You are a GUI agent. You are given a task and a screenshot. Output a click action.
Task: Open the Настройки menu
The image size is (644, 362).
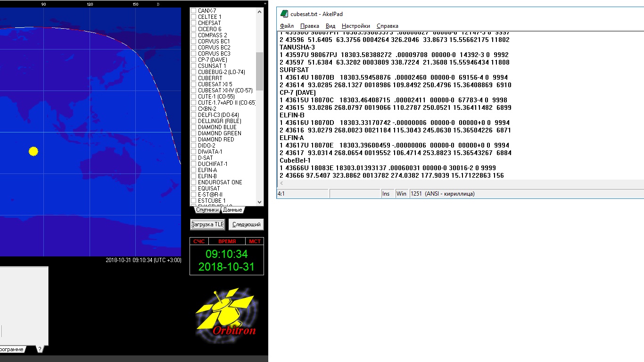coord(355,26)
